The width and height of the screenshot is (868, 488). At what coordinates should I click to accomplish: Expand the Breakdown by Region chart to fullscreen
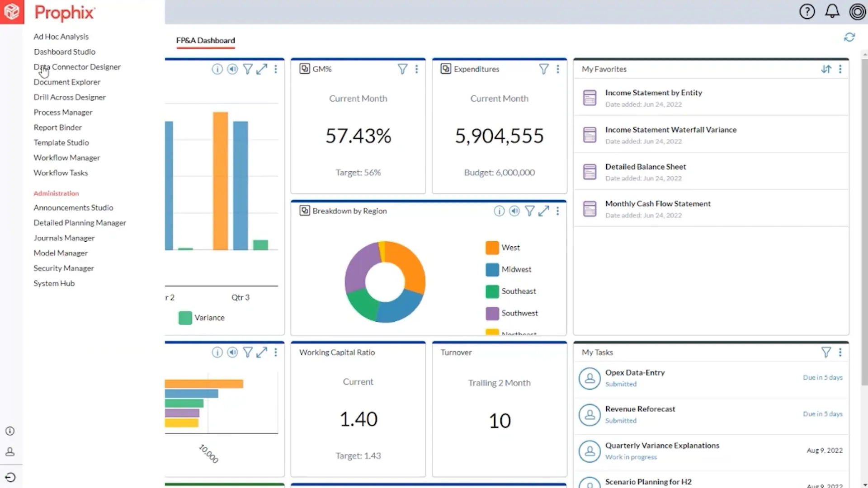click(x=544, y=211)
